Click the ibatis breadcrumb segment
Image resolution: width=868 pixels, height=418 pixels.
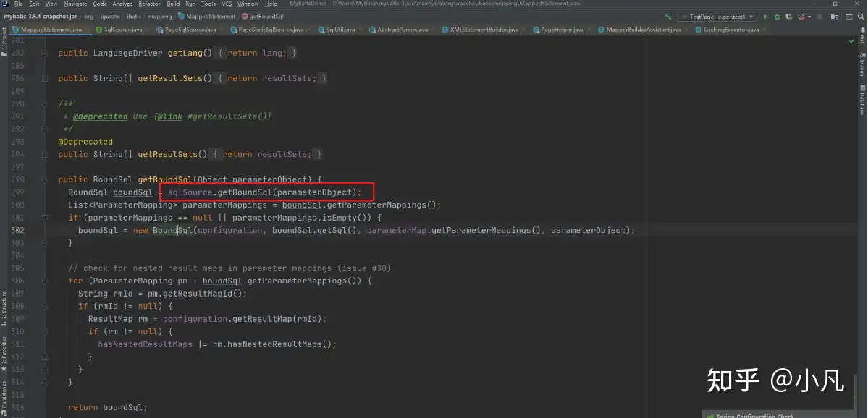[134, 17]
